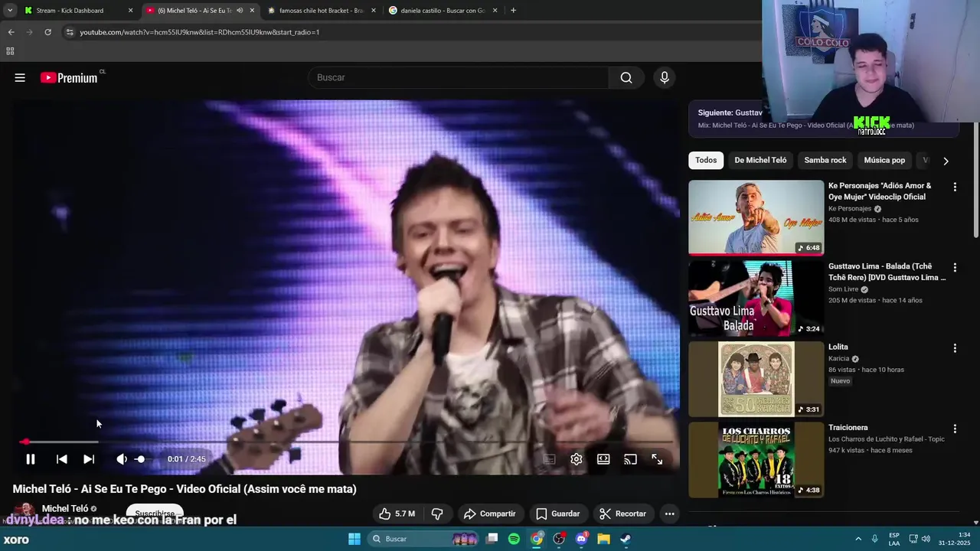Image resolution: width=980 pixels, height=551 pixels.
Task: Open Chrome from the taskbar
Action: [537, 539]
